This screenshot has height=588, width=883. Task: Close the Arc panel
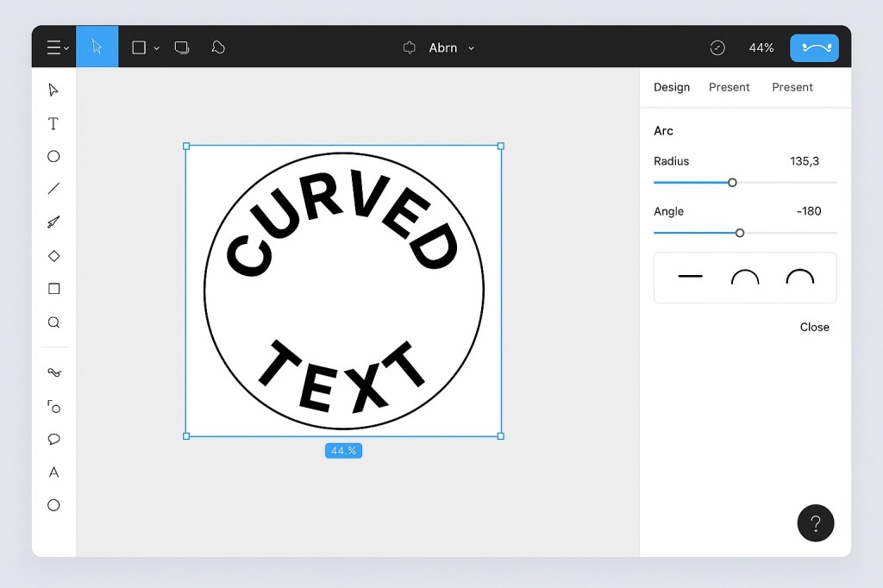click(814, 327)
